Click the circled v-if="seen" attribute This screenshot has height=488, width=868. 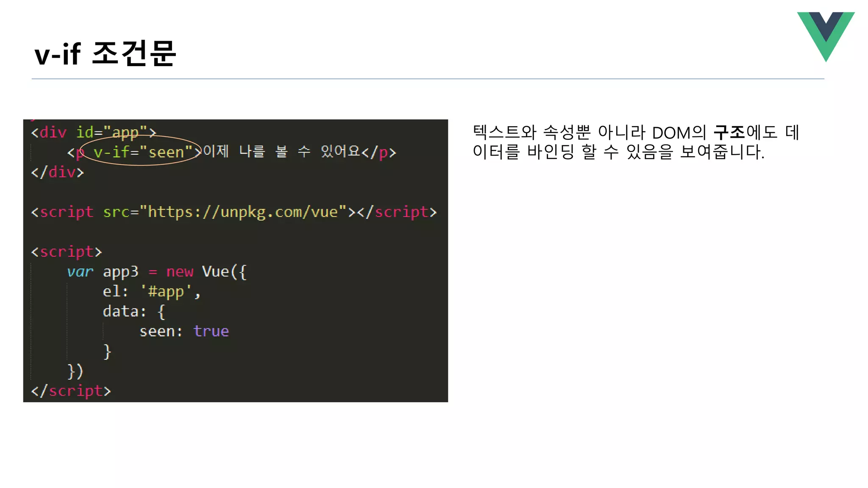click(142, 152)
